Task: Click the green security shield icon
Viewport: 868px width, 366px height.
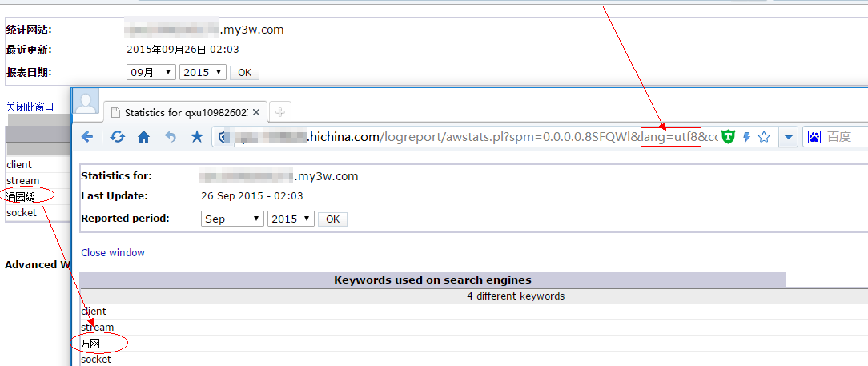Action: click(728, 137)
